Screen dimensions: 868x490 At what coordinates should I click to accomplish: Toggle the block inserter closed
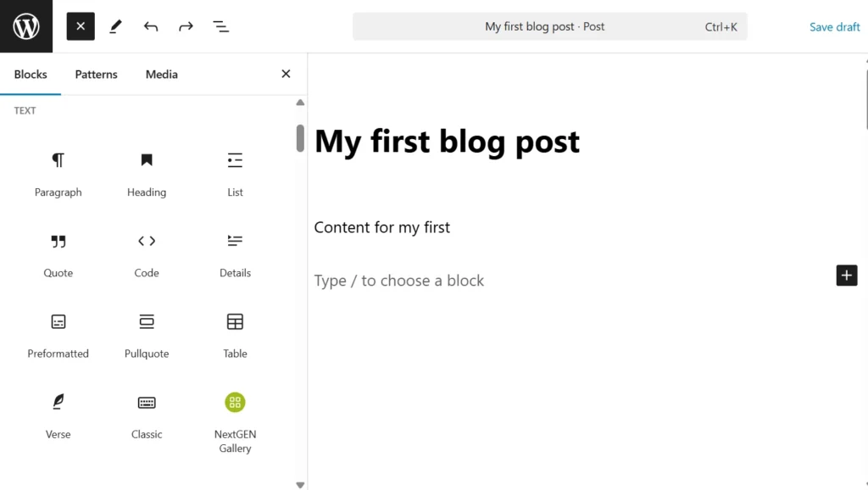(81, 26)
